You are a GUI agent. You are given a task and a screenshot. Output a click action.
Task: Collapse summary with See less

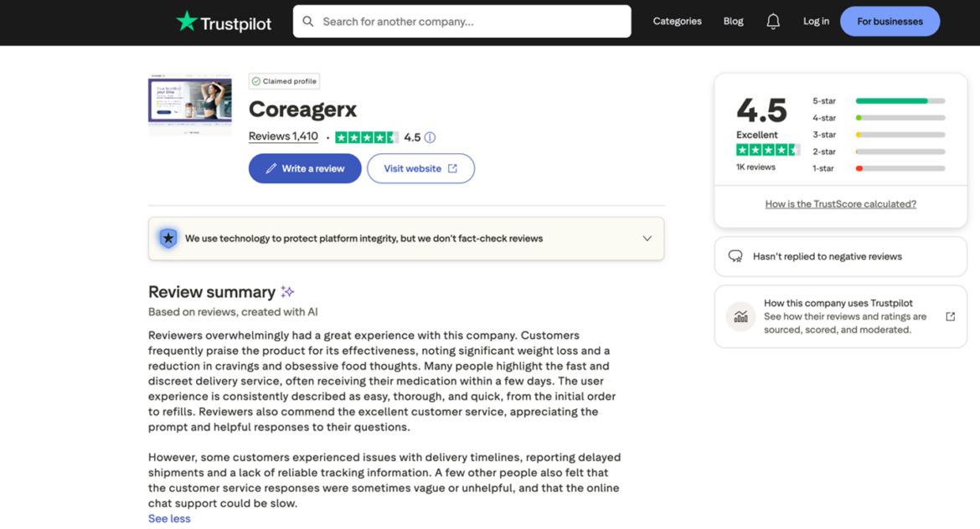pyautogui.click(x=169, y=518)
